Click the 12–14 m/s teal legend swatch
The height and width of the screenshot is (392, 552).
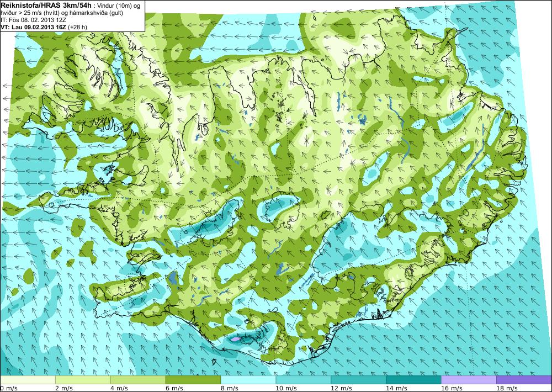pos(358,380)
